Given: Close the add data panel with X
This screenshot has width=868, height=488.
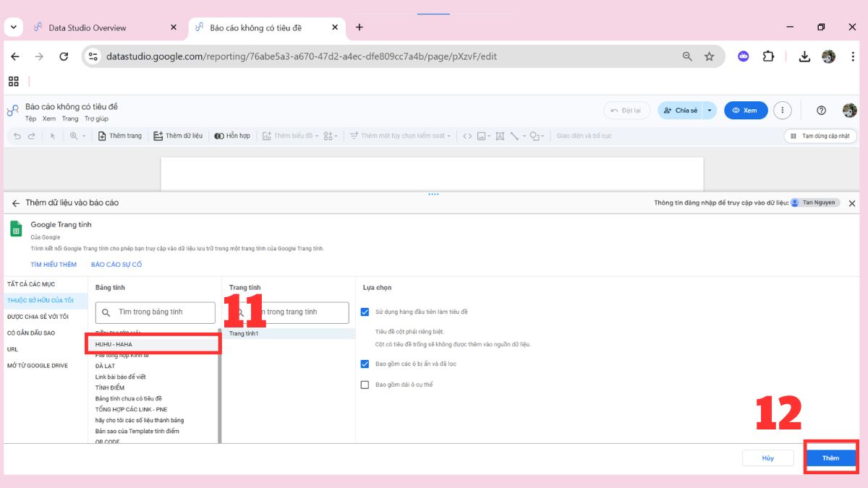Looking at the screenshot, I should click(x=851, y=204).
